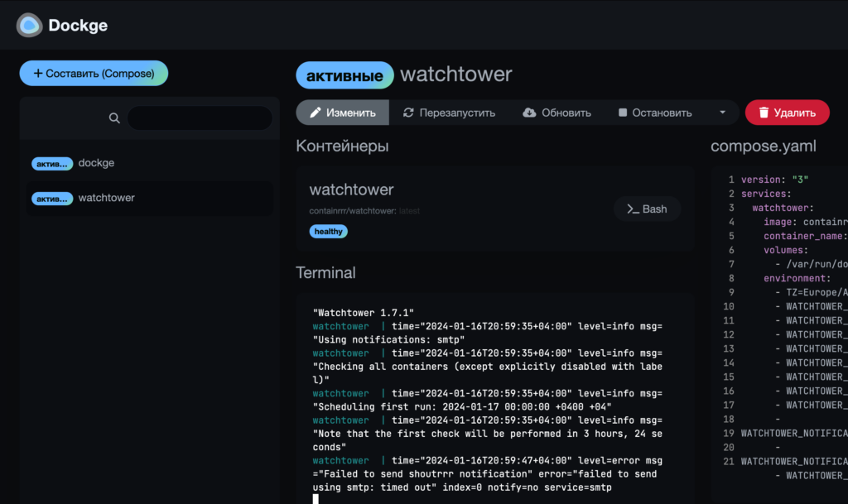
Task: Select the watchtower stack in list
Action: (149, 199)
